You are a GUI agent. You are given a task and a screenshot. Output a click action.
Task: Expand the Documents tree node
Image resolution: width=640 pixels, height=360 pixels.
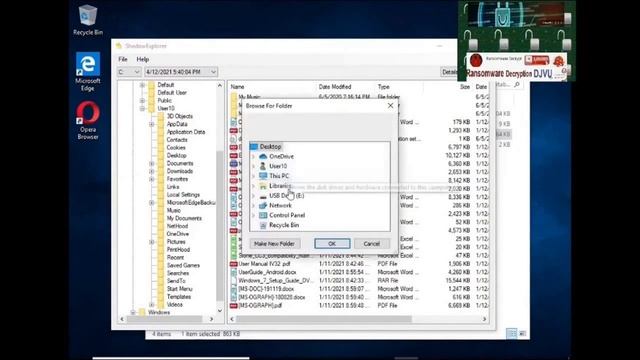[151, 163]
